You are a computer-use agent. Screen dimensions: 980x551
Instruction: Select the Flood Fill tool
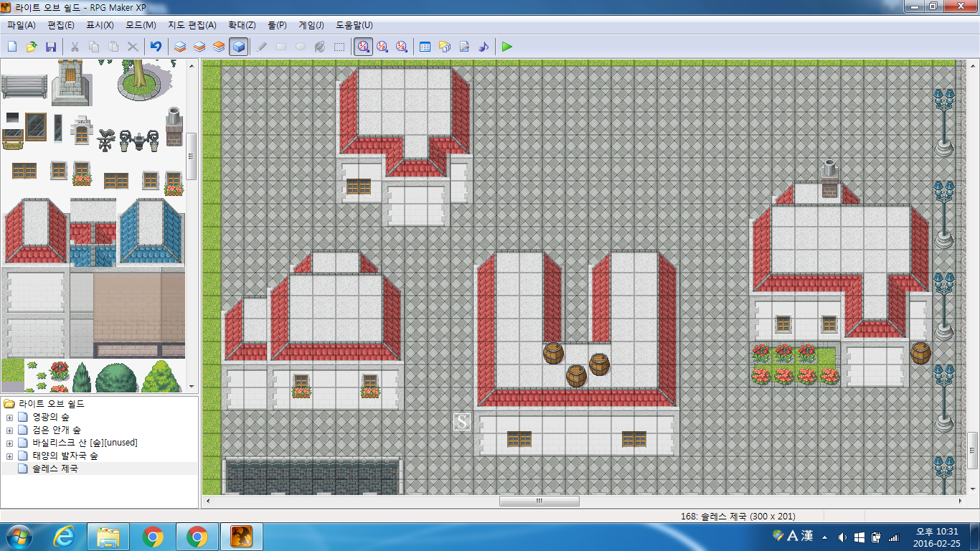click(x=320, y=47)
